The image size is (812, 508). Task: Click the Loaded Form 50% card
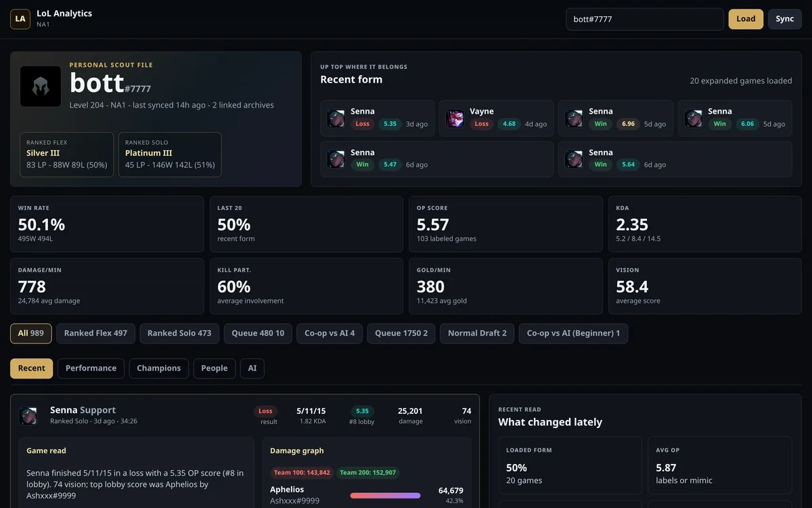[570, 465]
